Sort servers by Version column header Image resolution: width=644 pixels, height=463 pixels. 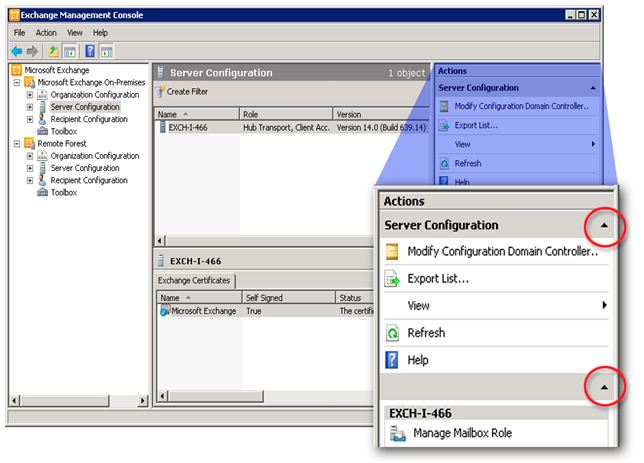(x=380, y=114)
